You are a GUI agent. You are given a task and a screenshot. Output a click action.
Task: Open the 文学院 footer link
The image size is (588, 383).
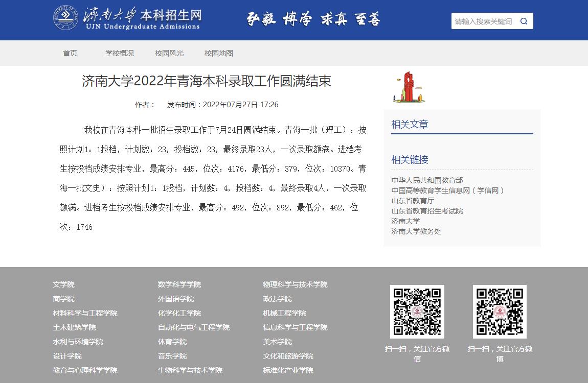coord(64,284)
